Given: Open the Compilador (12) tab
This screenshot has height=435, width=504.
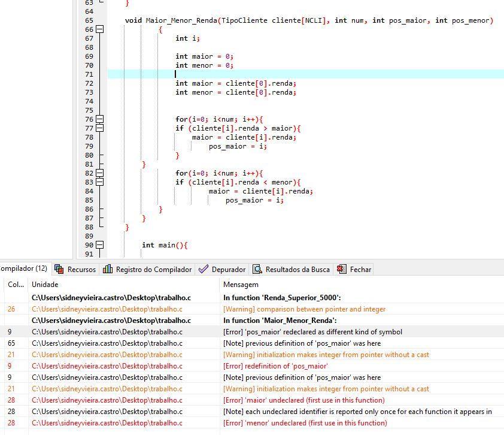Looking at the screenshot, I should [x=24, y=268].
